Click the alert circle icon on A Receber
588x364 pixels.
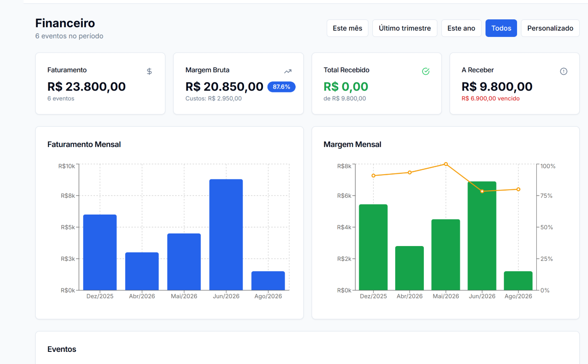(564, 71)
